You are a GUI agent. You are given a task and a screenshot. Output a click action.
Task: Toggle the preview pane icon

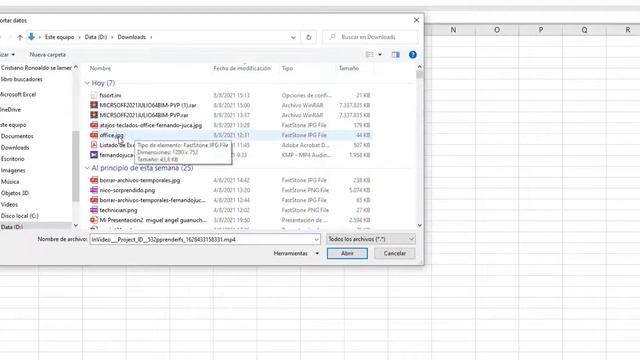[x=396, y=54]
